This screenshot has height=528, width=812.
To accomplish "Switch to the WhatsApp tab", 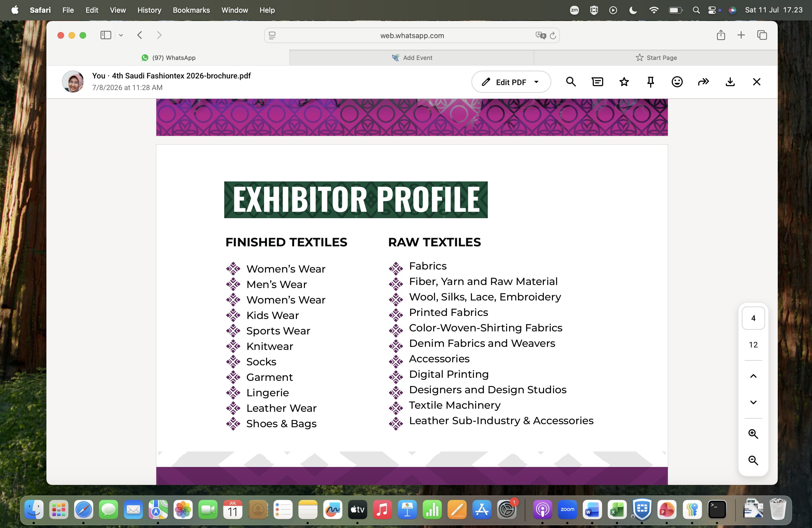I will pos(168,58).
